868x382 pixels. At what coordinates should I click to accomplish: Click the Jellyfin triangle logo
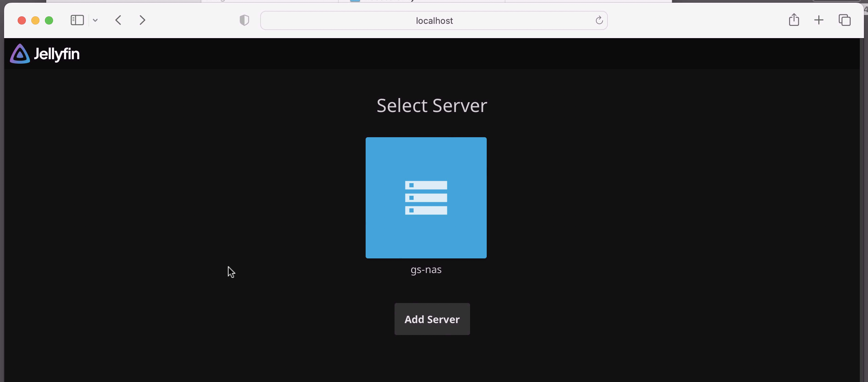point(20,54)
